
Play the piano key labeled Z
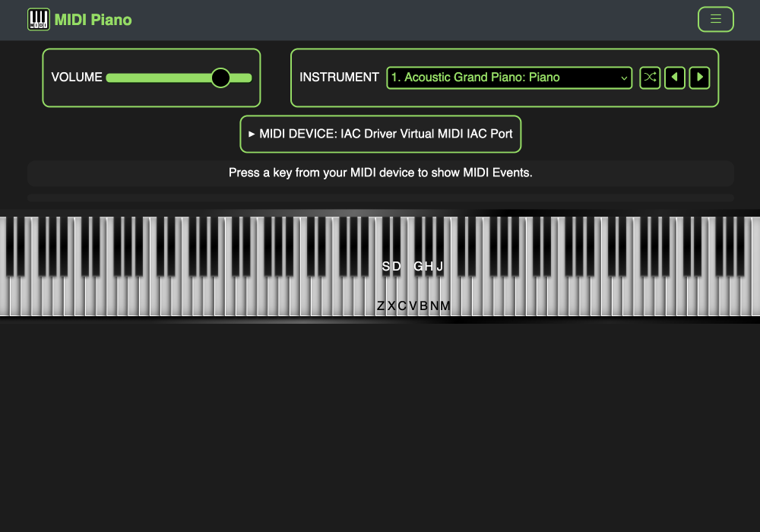tap(381, 298)
